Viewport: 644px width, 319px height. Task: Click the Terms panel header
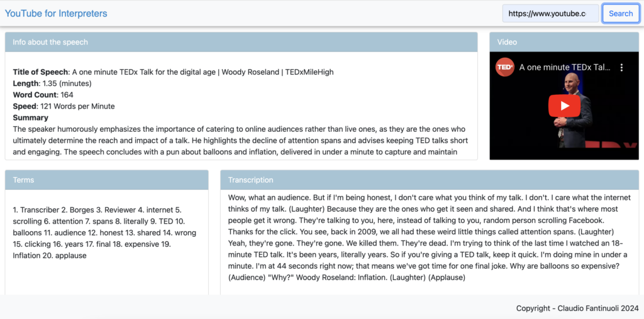click(x=107, y=180)
